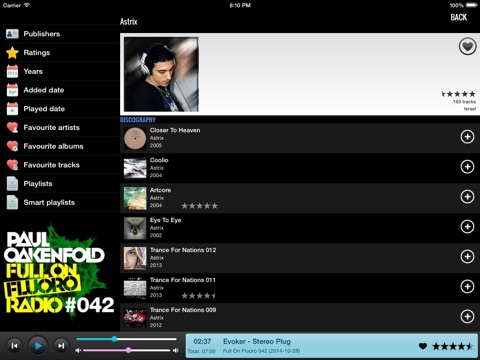480x360 pixels.
Task: Add Eye To Eye album with plus
Action: (467, 227)
